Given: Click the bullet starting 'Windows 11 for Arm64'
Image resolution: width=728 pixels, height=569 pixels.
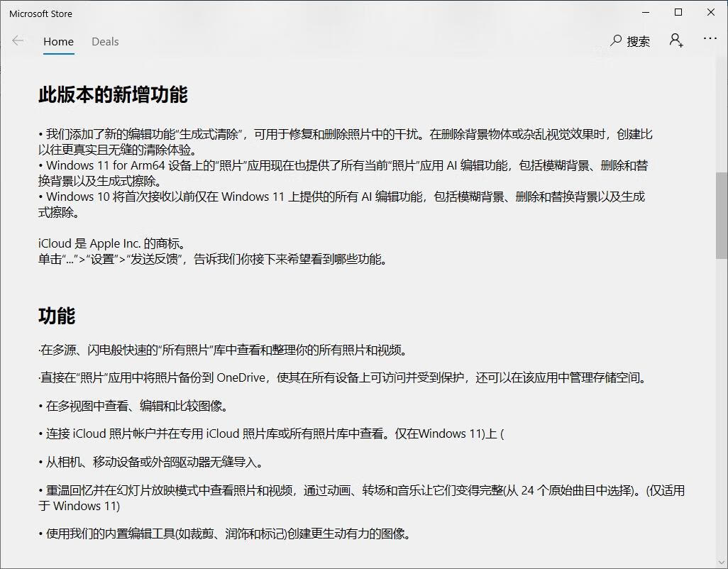Looking at the screenshot, I should point(343,173).
